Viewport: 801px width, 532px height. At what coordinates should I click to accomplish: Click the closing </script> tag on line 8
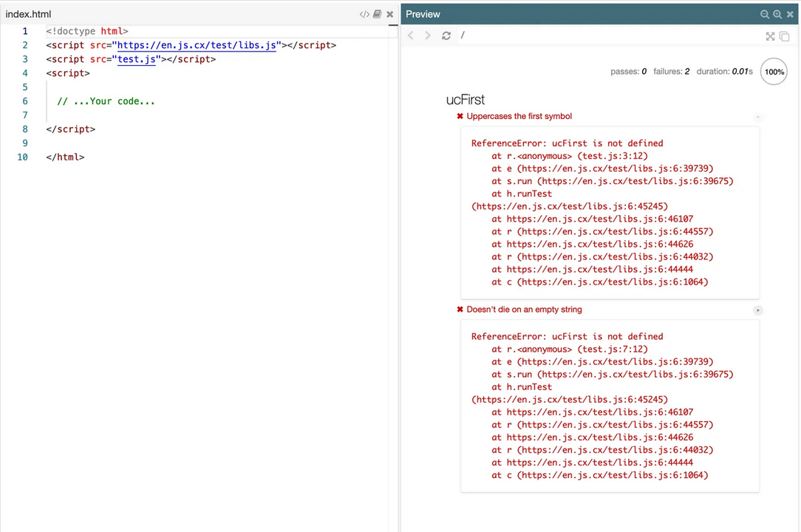click(70, 129)
